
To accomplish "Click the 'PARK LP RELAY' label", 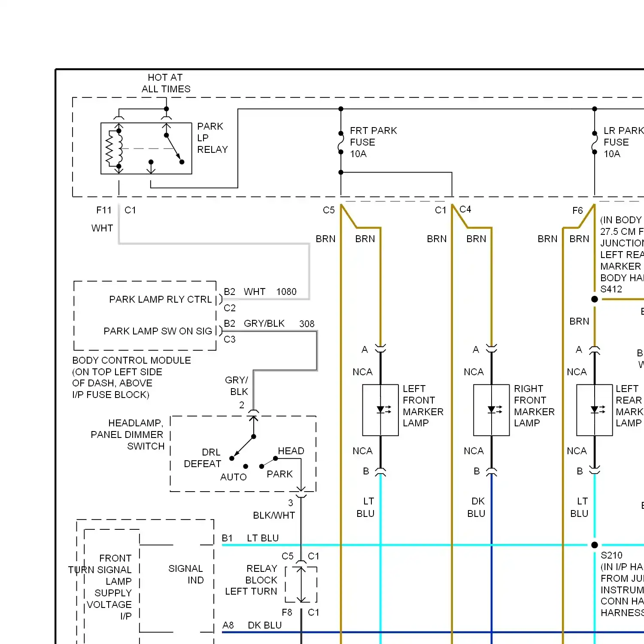I will 213,138.
